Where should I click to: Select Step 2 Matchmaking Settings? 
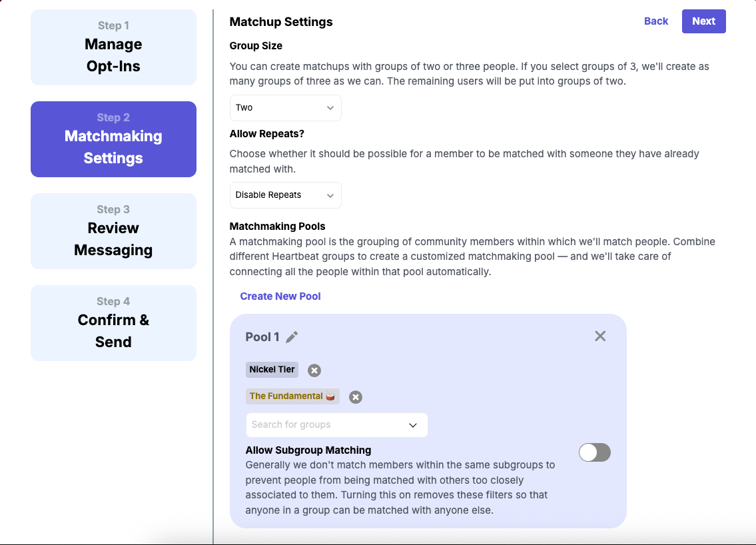pyautogui.click(x=113, y=139)
